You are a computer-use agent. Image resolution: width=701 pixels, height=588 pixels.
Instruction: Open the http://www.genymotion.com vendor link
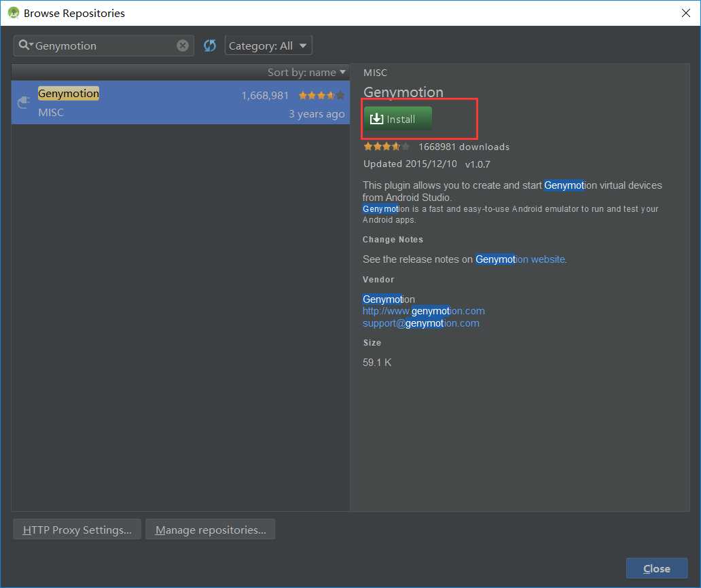(423, 311)
